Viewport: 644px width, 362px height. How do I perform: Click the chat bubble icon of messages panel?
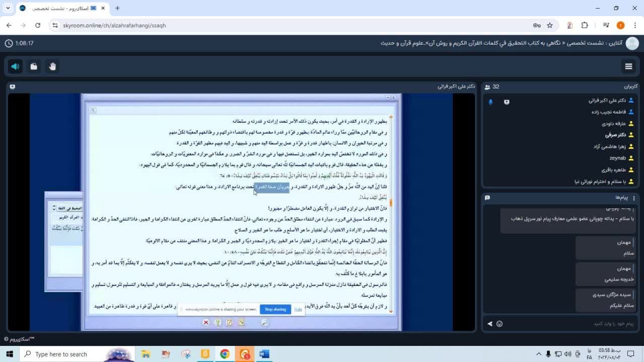click(x=487, y=198)
